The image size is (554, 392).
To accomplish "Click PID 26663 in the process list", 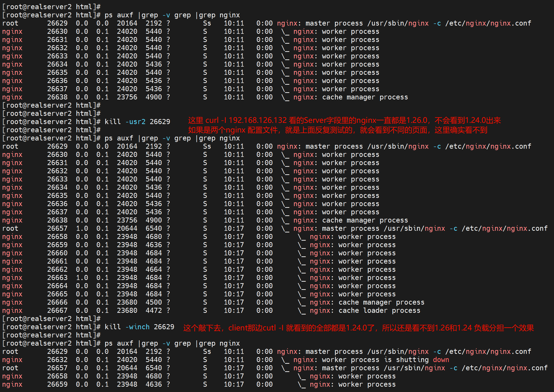I will click(x=57, y=278).
